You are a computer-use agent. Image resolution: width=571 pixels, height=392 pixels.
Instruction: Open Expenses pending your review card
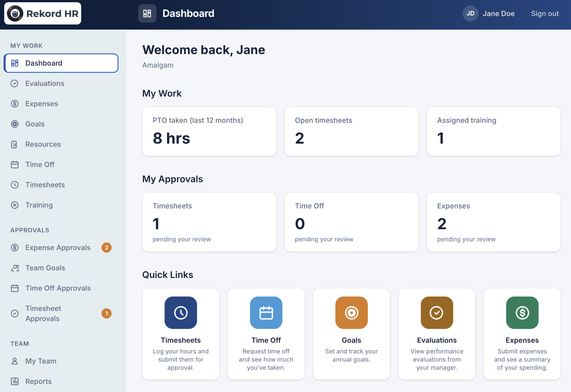[494, 222]
